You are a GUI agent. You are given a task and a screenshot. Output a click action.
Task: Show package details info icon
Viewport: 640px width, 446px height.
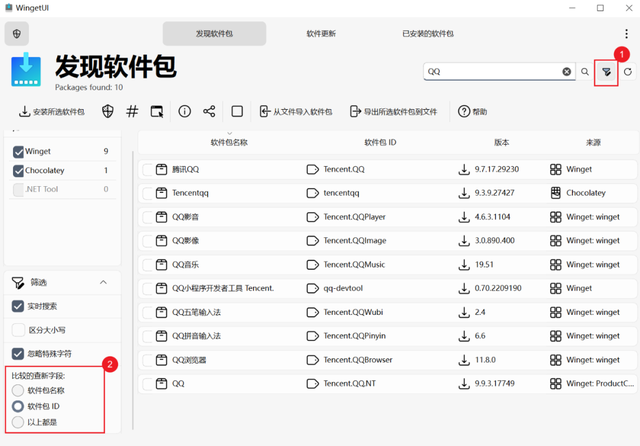[x=184, y=111]
